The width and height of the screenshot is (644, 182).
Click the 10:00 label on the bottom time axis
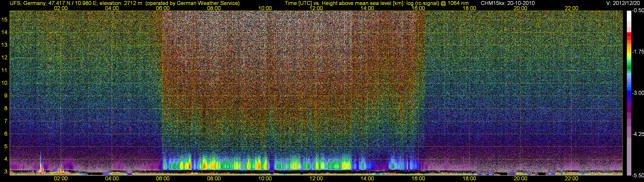coord(265,179)
